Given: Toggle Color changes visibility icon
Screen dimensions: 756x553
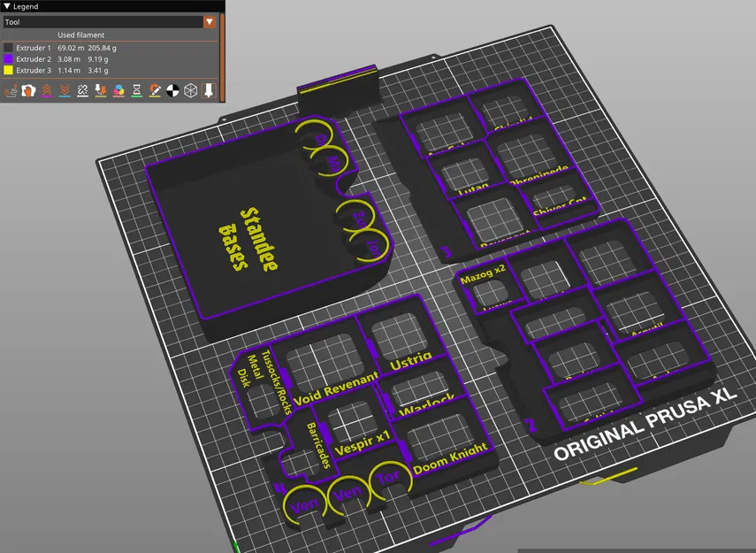Looking at the screenshot, I should pyautogui.click(x=118, y=90).
